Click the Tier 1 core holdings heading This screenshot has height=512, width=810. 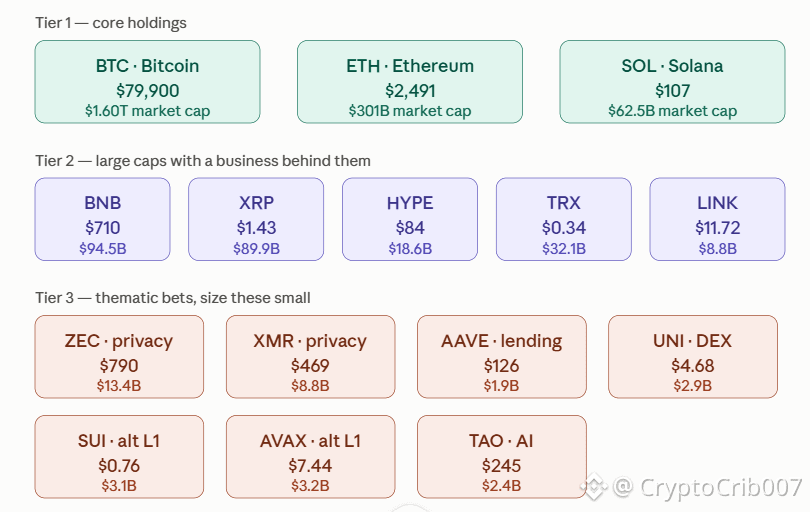pyautogui.click(x=111, y=23)
